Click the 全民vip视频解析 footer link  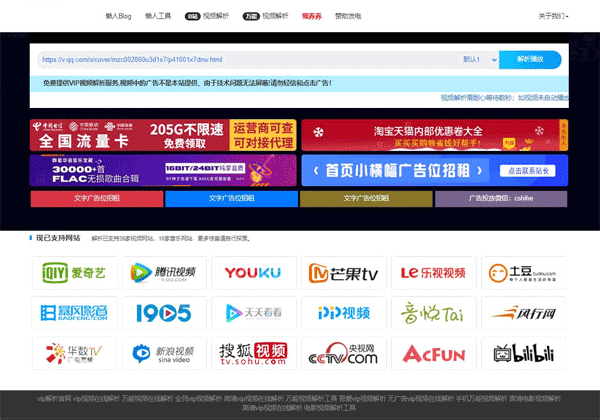click(199, 399)
